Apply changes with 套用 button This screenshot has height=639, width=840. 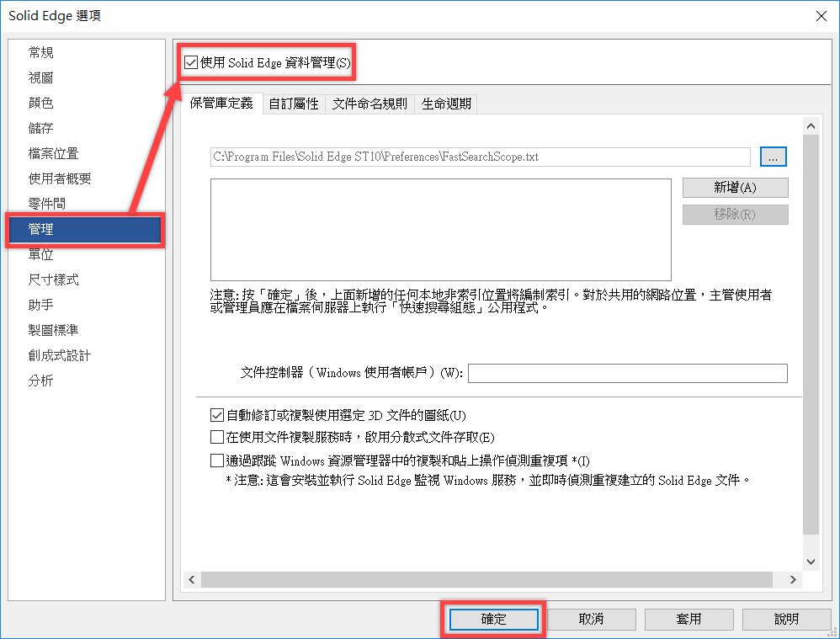689,619
